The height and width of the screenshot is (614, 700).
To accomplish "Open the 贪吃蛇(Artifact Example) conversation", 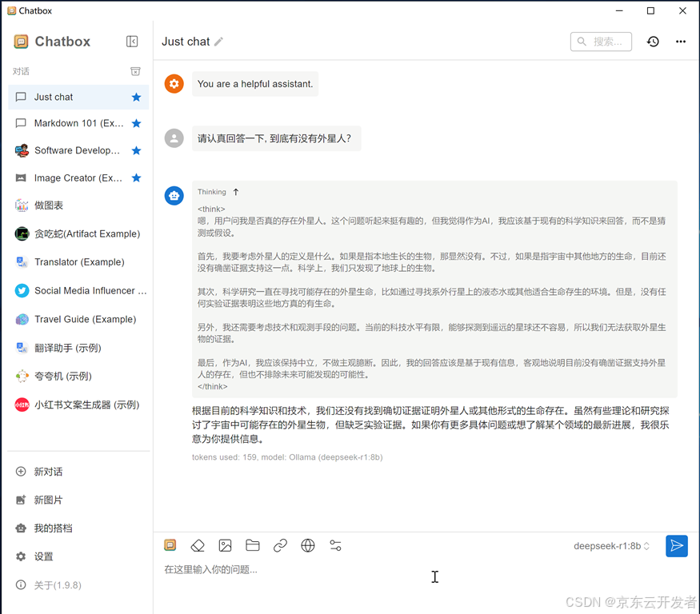I will point(78,233).
